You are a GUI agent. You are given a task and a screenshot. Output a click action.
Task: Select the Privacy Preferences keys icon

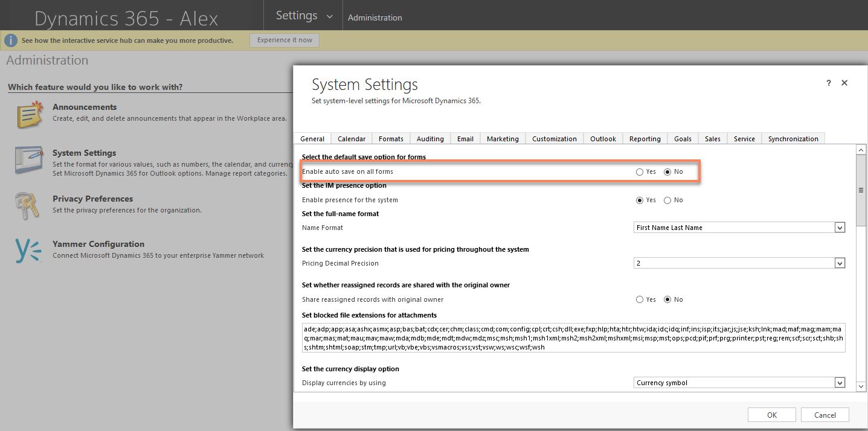click(29, 205)
